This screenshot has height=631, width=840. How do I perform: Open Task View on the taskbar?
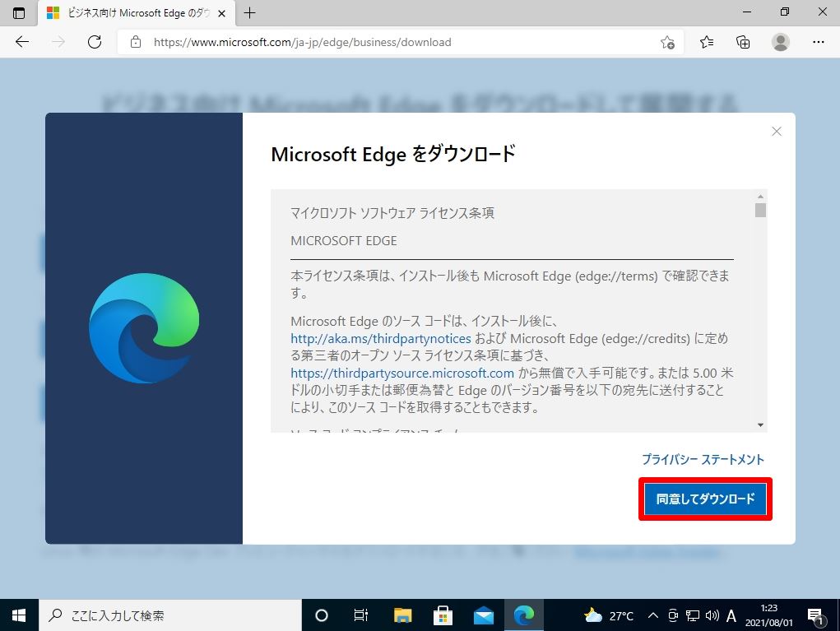click(361, 615)
